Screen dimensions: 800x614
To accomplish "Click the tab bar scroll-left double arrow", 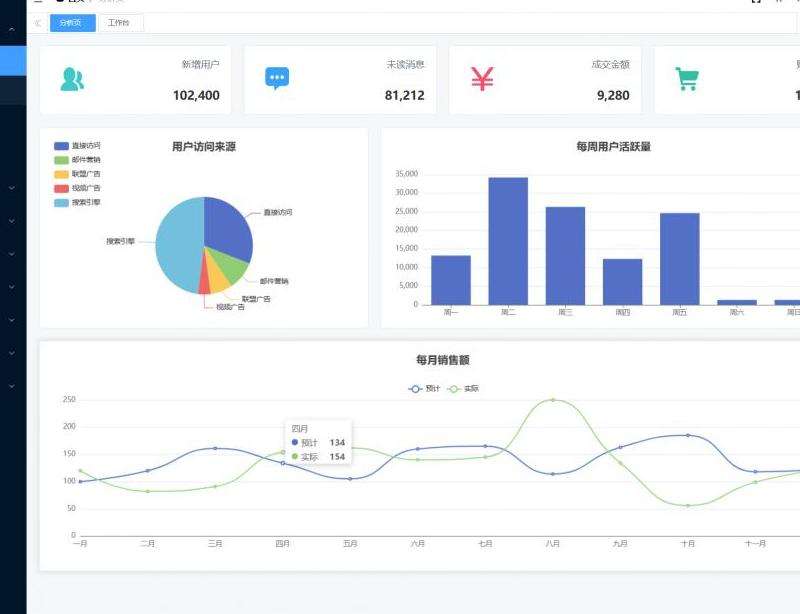I will click(x=38, y=23).
